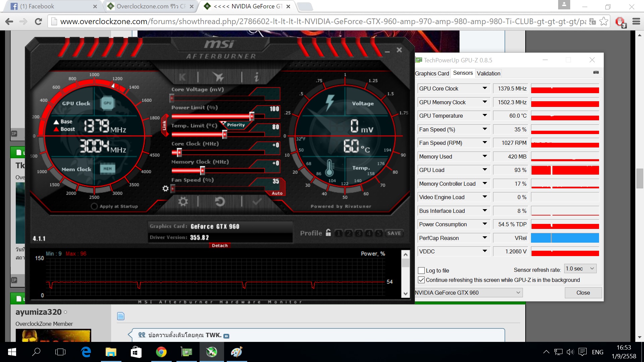Switch to the Graphics Card tab
Image resolution: width=644 pixels, height=362 pixels.
432,73
